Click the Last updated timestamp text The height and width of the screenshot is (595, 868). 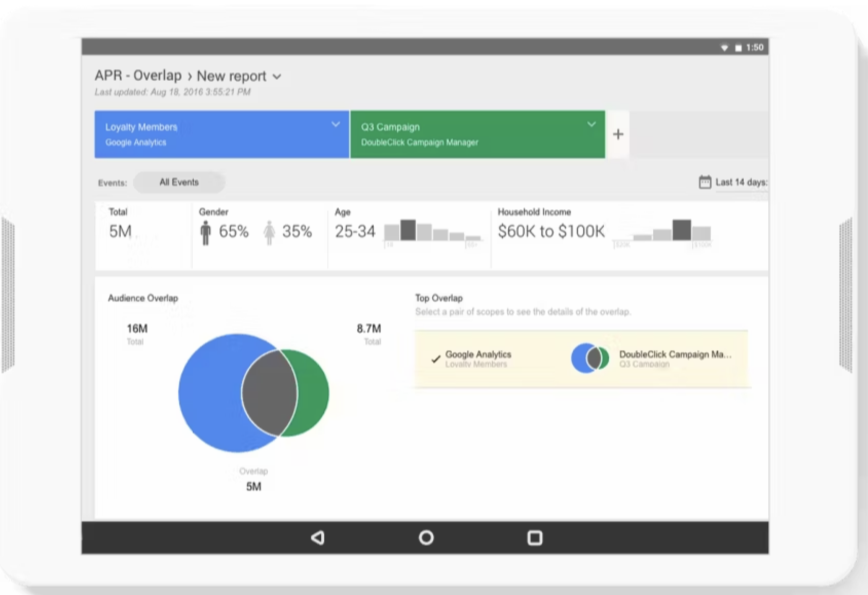tap(173, 92)
